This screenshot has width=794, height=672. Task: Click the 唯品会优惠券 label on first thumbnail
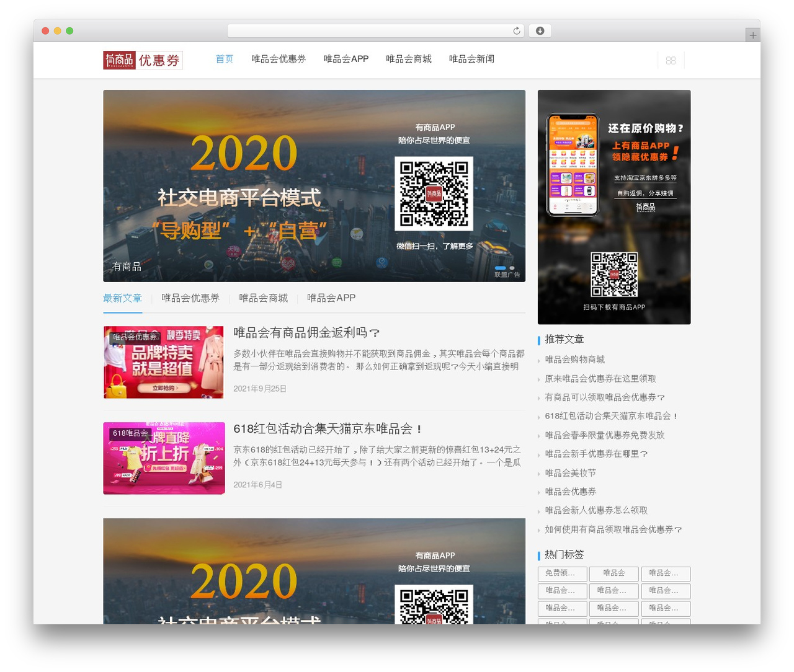click(136, 337)
